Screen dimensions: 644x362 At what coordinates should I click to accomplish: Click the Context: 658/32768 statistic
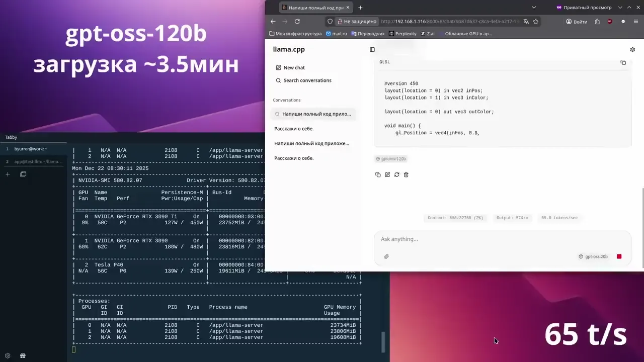(x=455, y=218)
